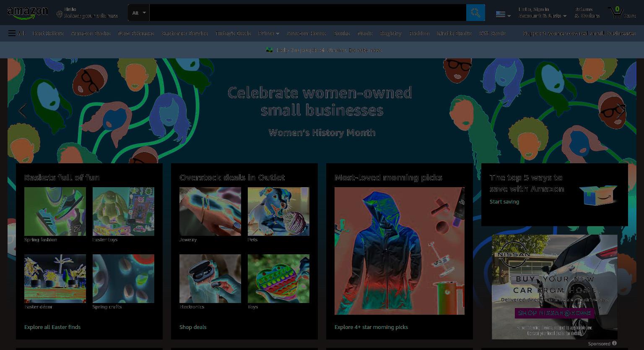Open Music in nav bar
This screenshot has width=644, height=350.
[365, 33]
